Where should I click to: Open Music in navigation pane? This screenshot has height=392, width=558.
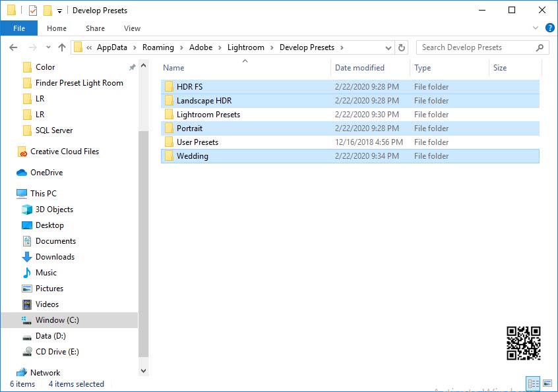(x=46, y=273)
